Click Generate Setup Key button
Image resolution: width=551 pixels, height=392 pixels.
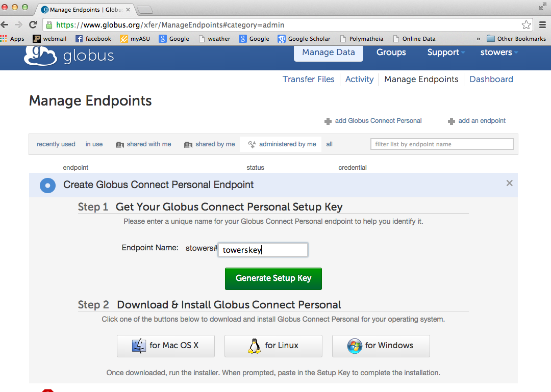(273, 278)
